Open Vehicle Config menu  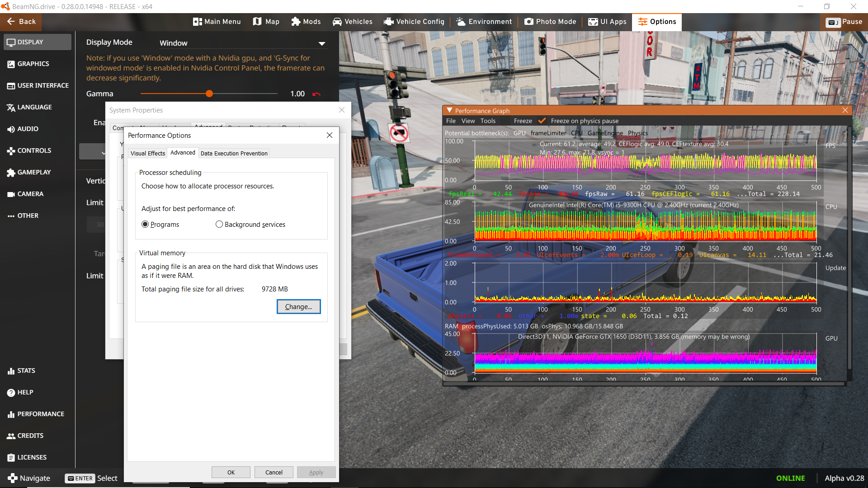pos(414,22)
